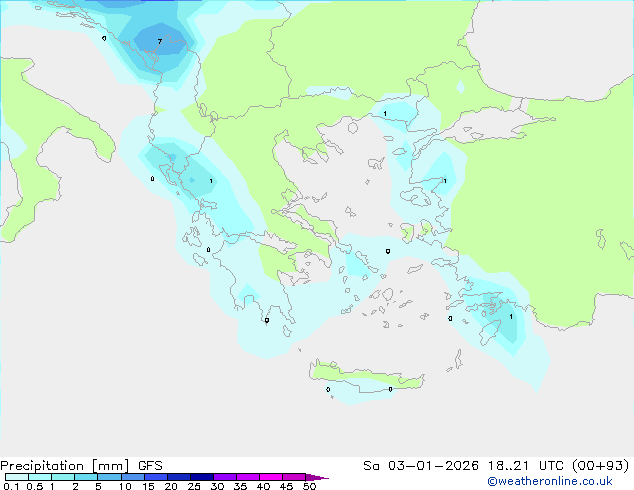This screenshot has width=634, height=490.
Task: Click the legend arrow tip above 50 mm
Action: pyautogui.click(x=317, y=477)
